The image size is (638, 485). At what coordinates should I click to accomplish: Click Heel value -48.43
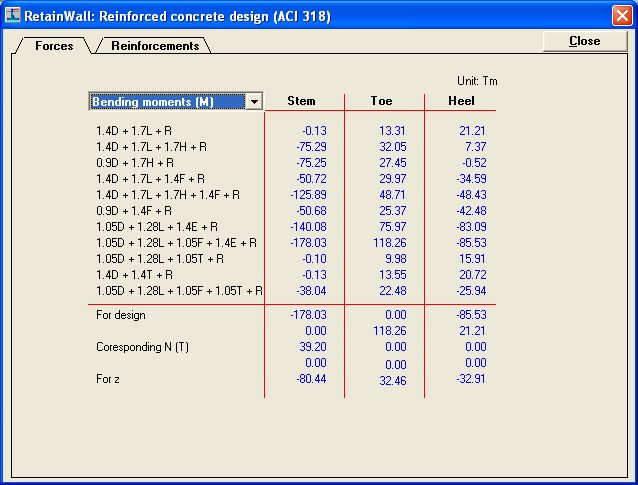(x=471, y=194)
